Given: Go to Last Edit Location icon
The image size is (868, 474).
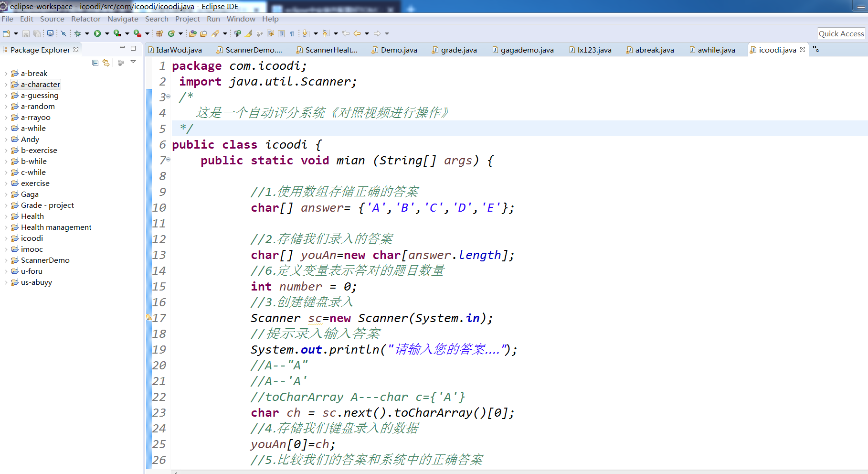Looking at the screenshot, I should [x=346, y=33].
